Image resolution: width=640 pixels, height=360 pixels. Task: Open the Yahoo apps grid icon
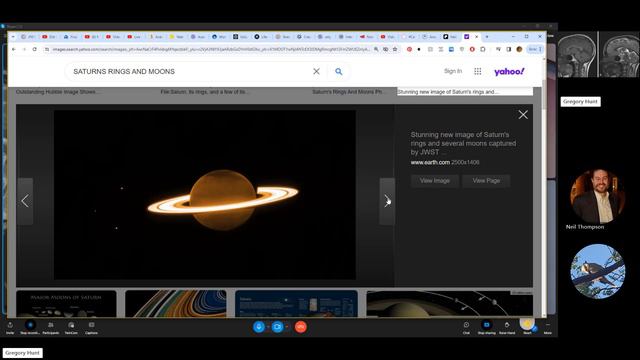[x=478, y=71]
